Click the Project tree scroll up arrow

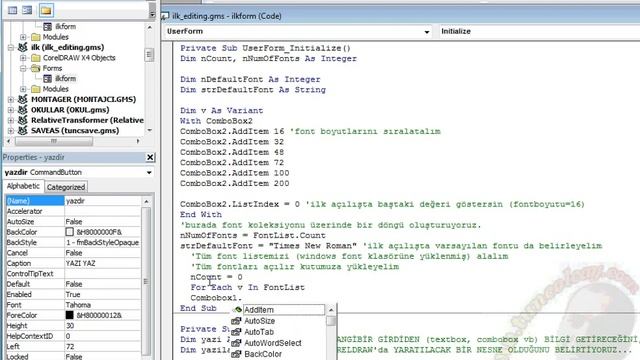click(x=150, y=27)
